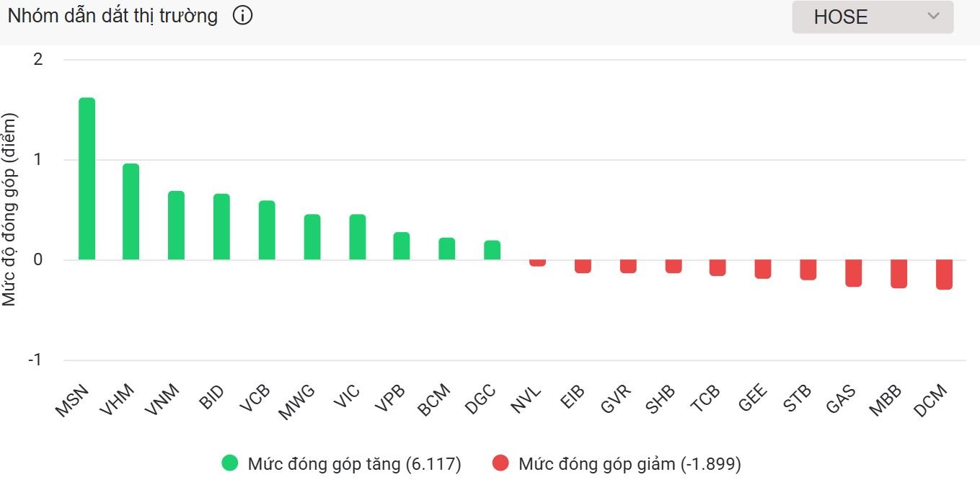Click the STB red bar
Screen dimensions: 980x490
[x=808, y=269]
